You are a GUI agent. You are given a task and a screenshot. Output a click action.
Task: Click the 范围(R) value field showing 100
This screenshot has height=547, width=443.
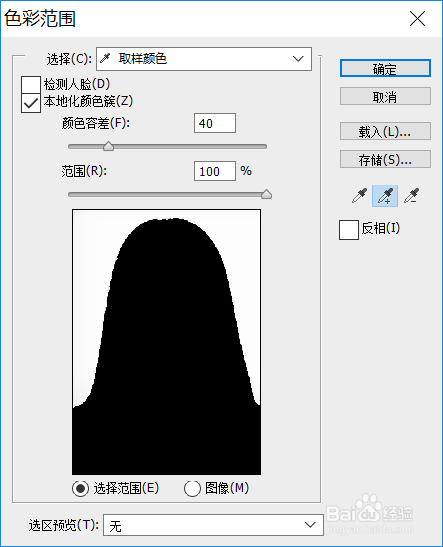[215, 171]
